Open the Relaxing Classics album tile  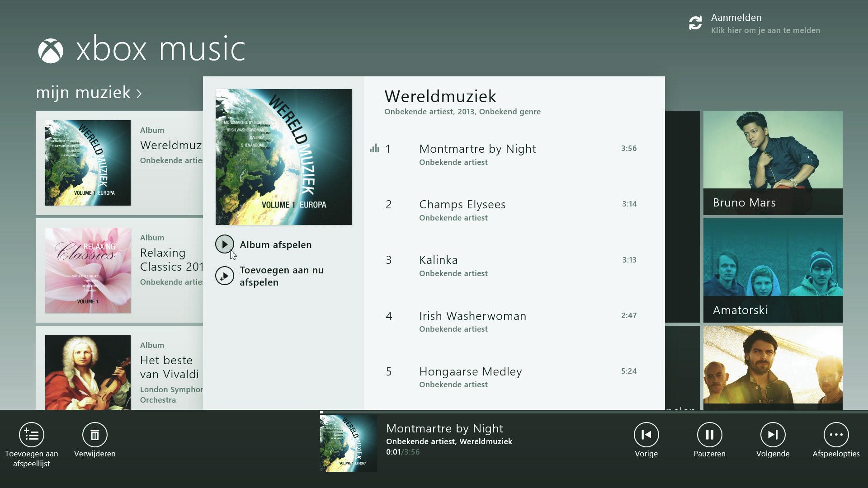pyautogui.click(x=119, y=270)
